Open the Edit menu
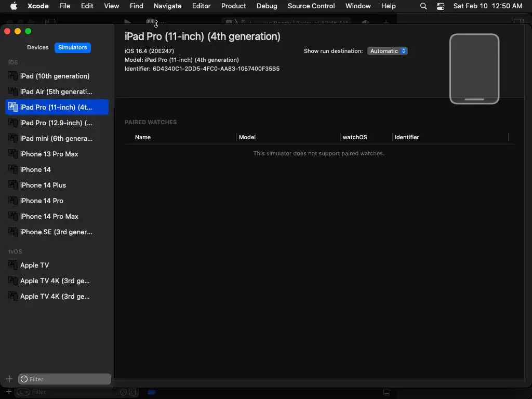This screenshot has width=532, height=399. click(87, 6)
